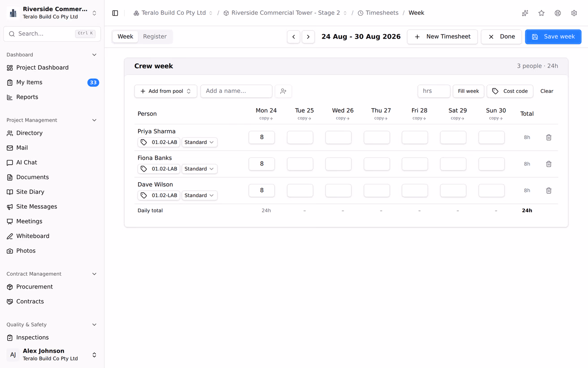Copy Mon 24 hours forward
The image size is (588, 368).
click(x=266, y=118)
